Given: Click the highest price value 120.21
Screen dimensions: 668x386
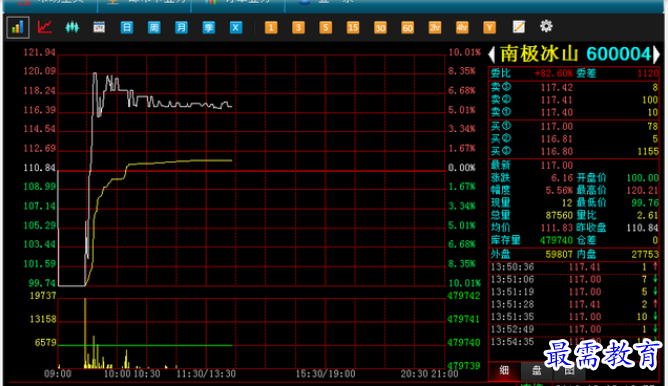Looking at the screenshot, I should [x=642, y=190].
